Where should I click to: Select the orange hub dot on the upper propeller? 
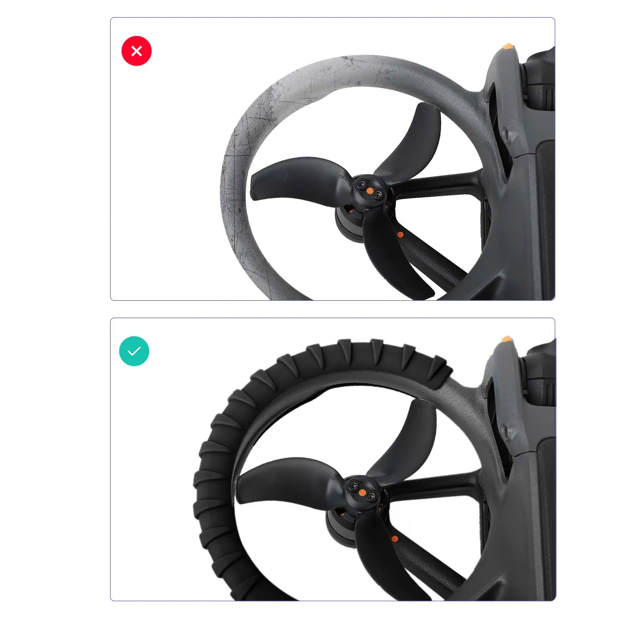[369, 191]
